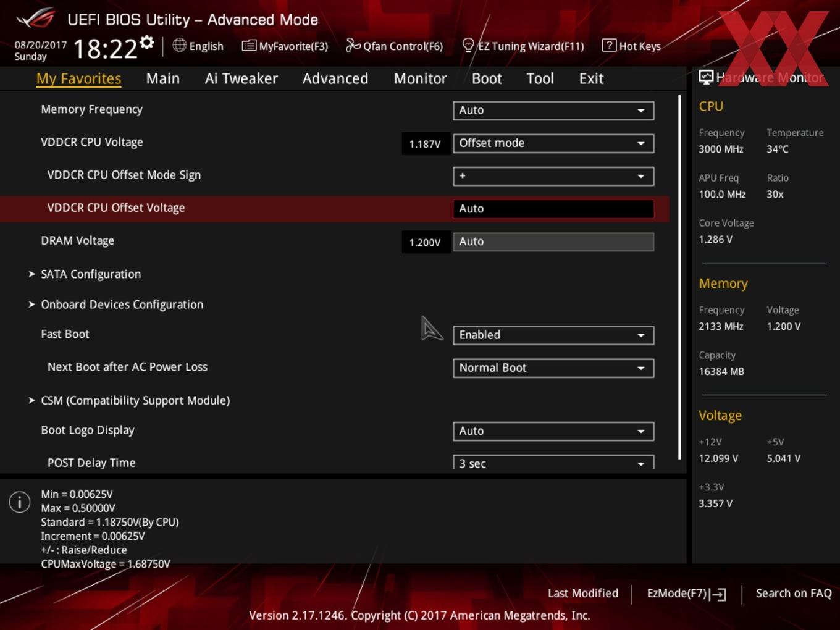The width and height of the screenshot is (840, 630).
Task: Click the EZ Tuning Wizard bulb icon
Action: 468,46
